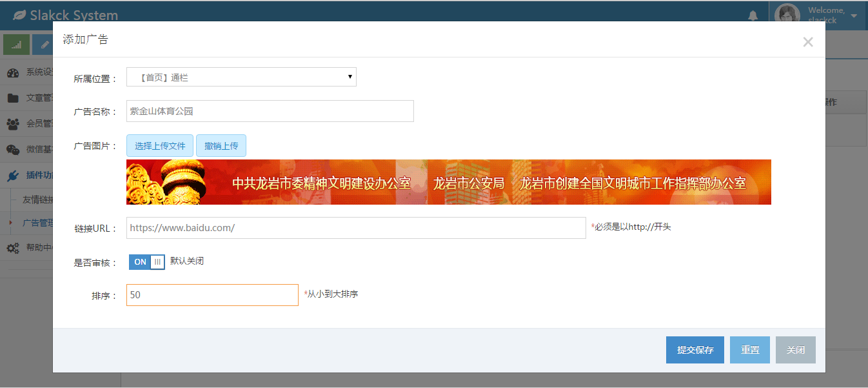Click the green signal bars shortcut icon

tap(16, 45)
